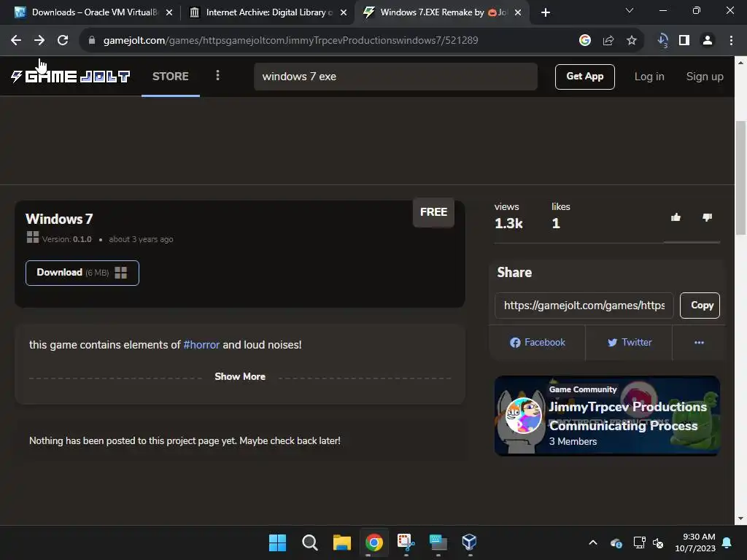Open Chrome downloads indicator

(662, 41)
